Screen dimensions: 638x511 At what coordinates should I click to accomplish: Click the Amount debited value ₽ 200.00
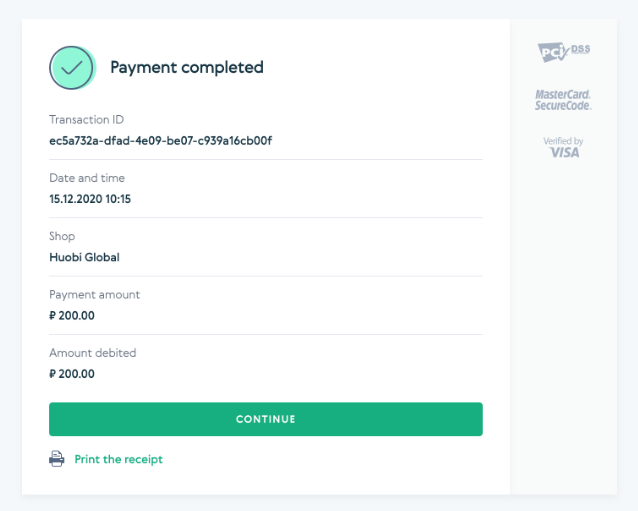point(72,373)
